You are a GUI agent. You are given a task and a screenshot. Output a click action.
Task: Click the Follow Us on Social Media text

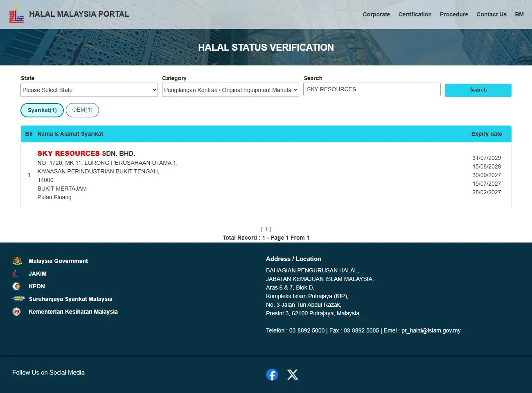coord(48,373)
